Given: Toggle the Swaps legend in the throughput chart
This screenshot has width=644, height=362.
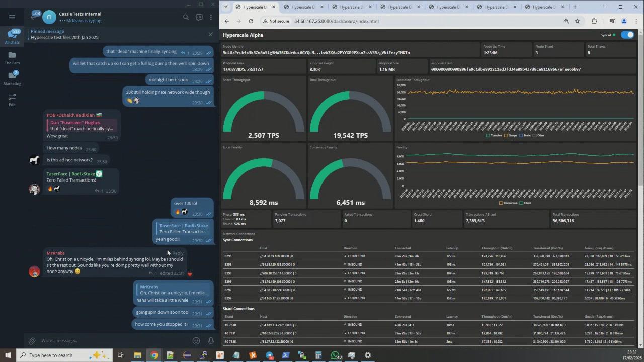Looking at the screenshot, I should tap(511, 135).
